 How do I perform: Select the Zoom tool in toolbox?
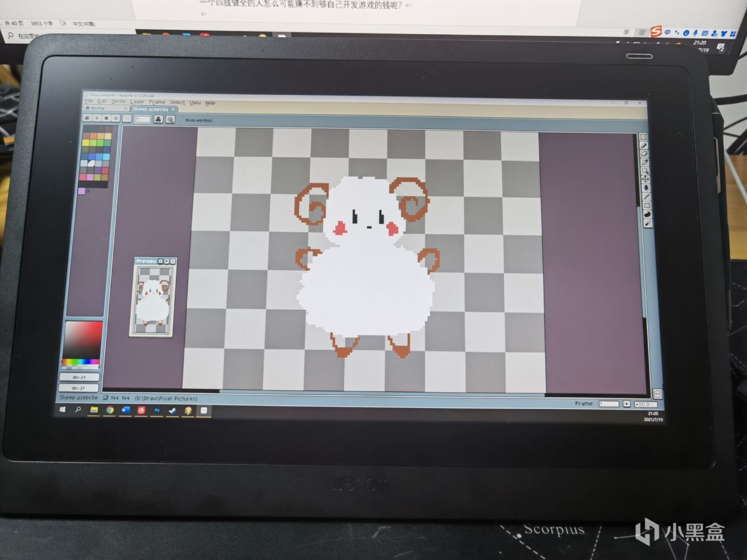click(x=645, y=171)
